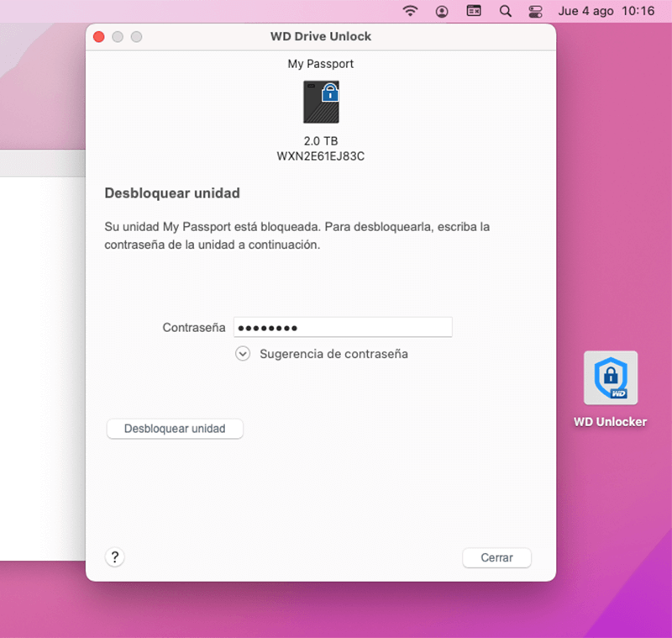This screenshot has width=672, height=638.
Task: Close the WD Drive Unlock window
Action: pyautogui.click(x=99, y=37)
